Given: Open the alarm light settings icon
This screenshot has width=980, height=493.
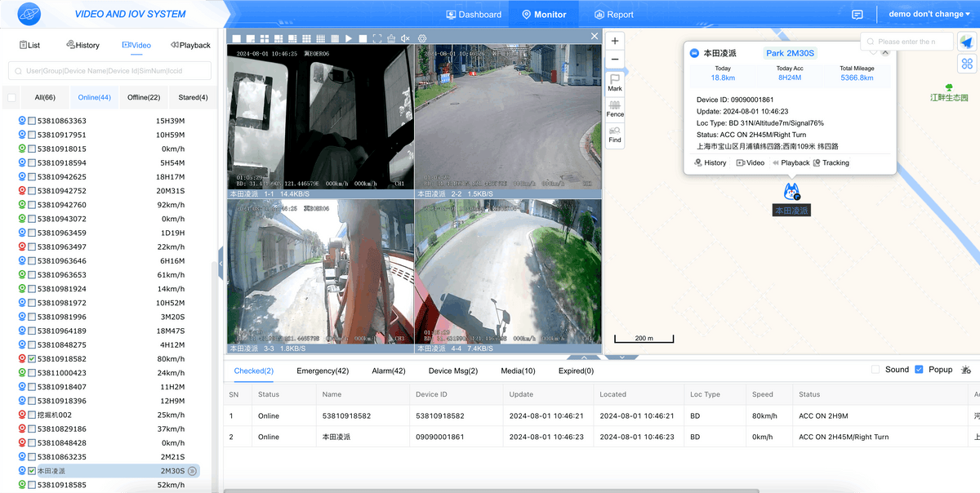Looking at the screenshot, I should click(966, 370).
